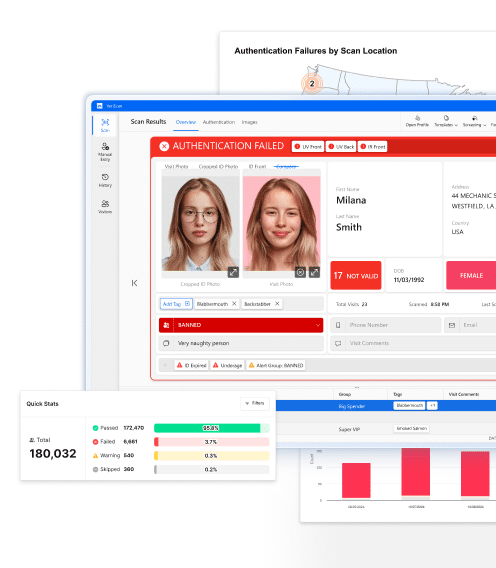This screenshot has height=568, width=496.
Task: Click the Smoked Salmon tag in Super VIP row
Action: pos(411,429)
